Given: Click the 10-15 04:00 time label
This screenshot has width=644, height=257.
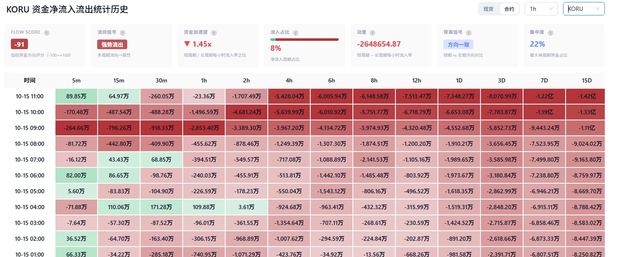Looking at the screenshot, I should coord(29,207).
